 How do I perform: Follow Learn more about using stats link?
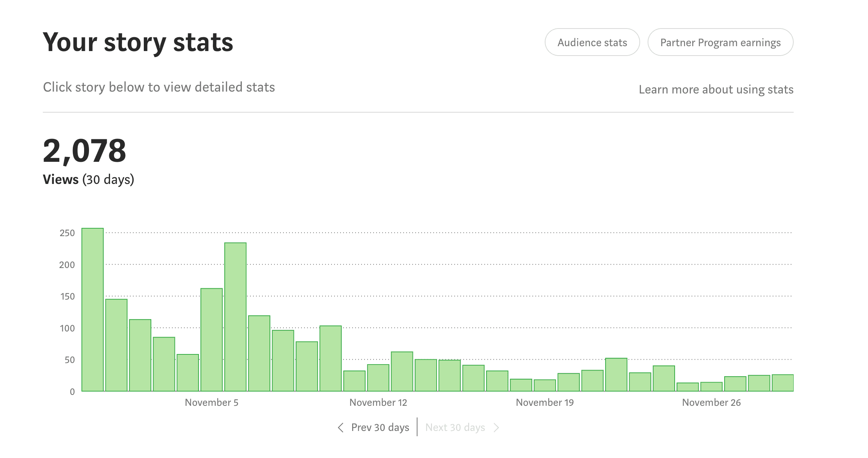716,89
